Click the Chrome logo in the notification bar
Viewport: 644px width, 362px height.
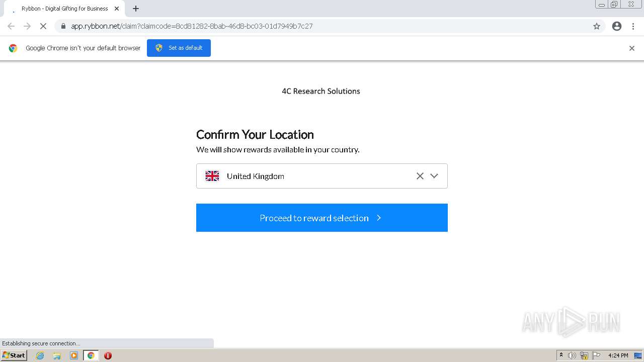[13, 48]
